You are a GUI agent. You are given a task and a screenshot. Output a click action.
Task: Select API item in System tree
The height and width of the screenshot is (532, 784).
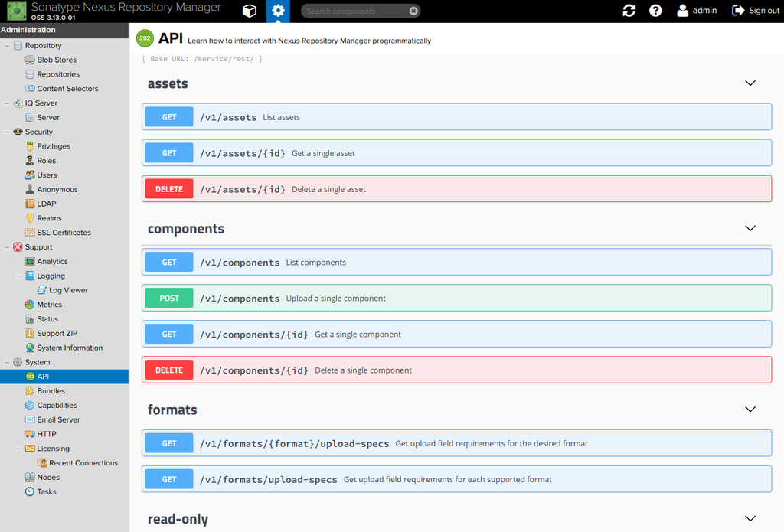coord(64,377)
